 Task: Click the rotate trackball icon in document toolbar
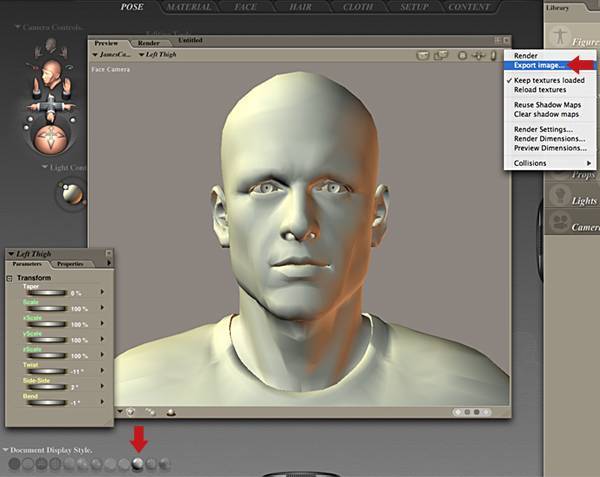462,56
